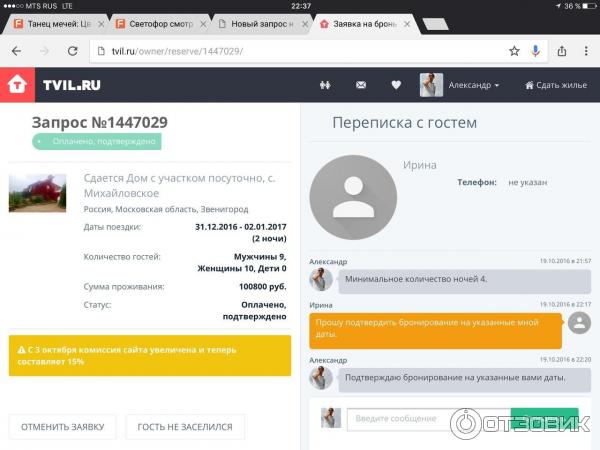Tap the browser share icon
600x450 pixels.
coord(562,50)
